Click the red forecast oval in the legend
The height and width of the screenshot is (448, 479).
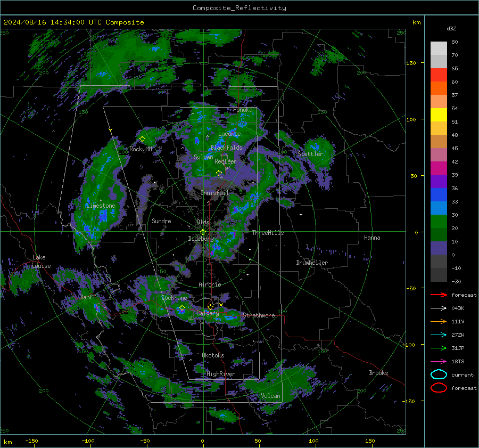pos(439,388)
